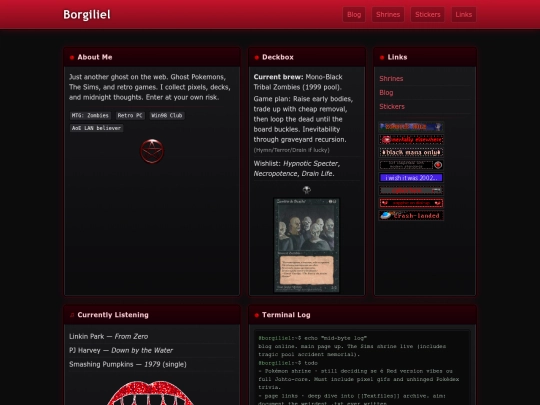
Task: Click the glittery red vampire lips image
Action: pyautogui.click(x=150, y=393)
